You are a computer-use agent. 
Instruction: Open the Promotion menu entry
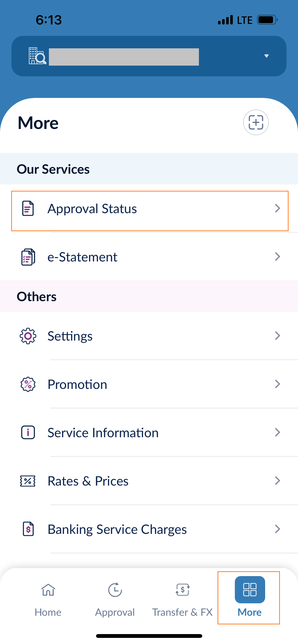(77, 384)
